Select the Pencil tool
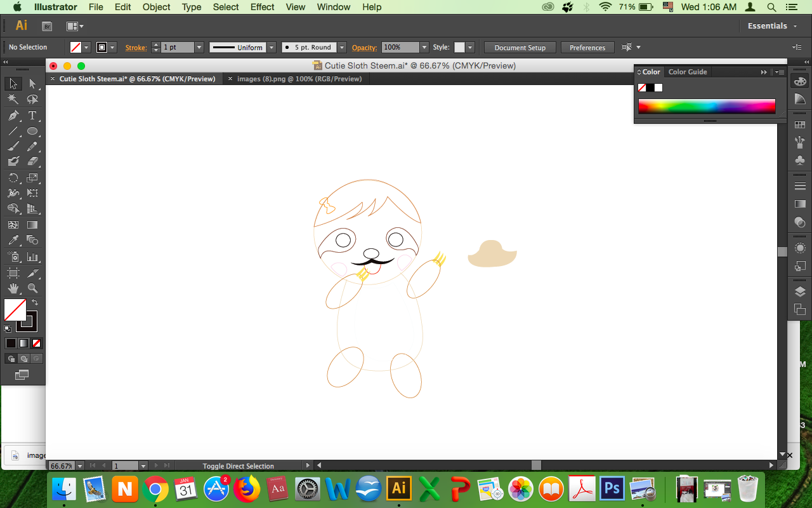Screen dimensions: 812x508 32,147
